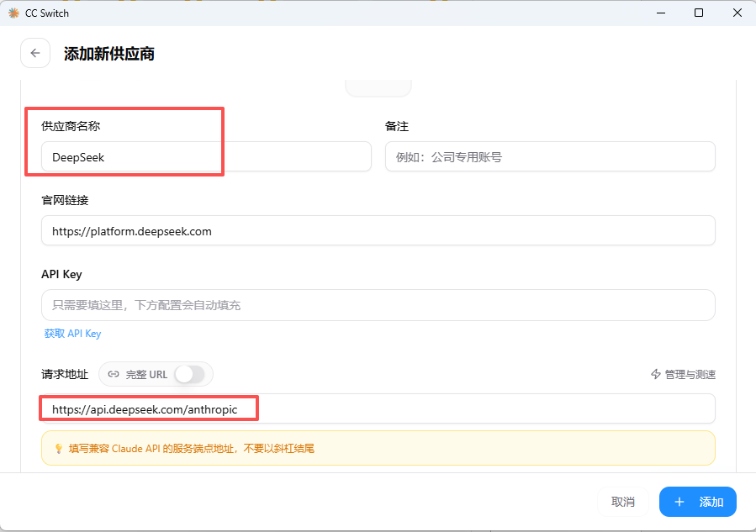Click the 备注 input field
The width and height of the screenshot is (756, 532).
point(550,156)
